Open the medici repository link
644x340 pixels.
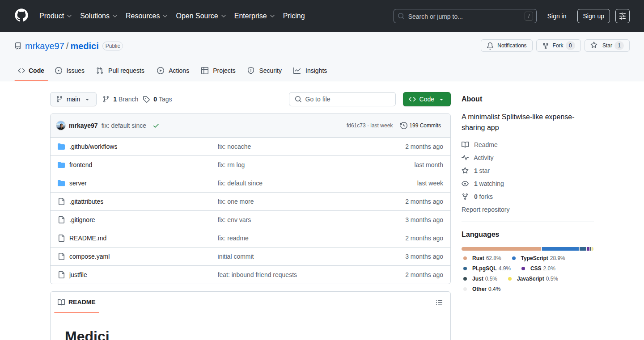[85, 46]
